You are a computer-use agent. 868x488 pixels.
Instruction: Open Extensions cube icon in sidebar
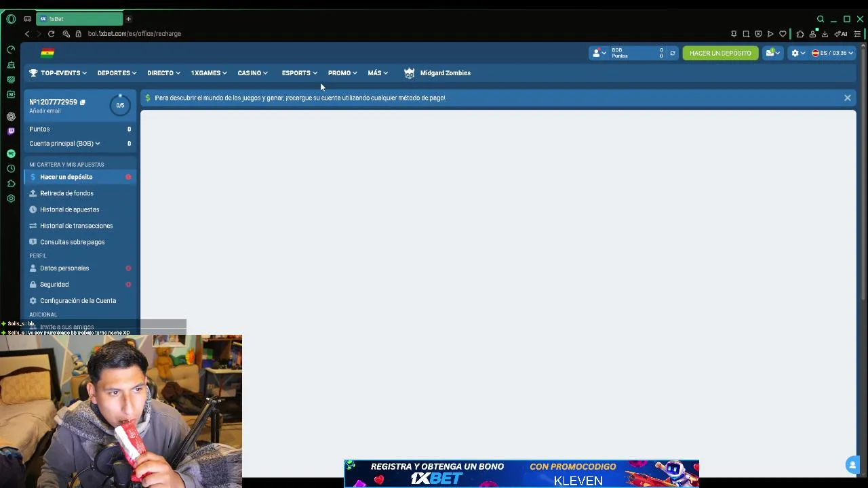tap(11, 184)
